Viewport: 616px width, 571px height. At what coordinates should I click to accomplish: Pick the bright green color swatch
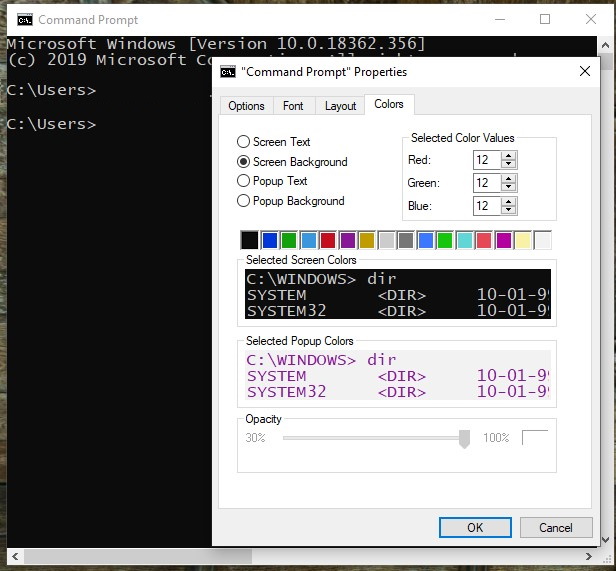click(445, 241)
